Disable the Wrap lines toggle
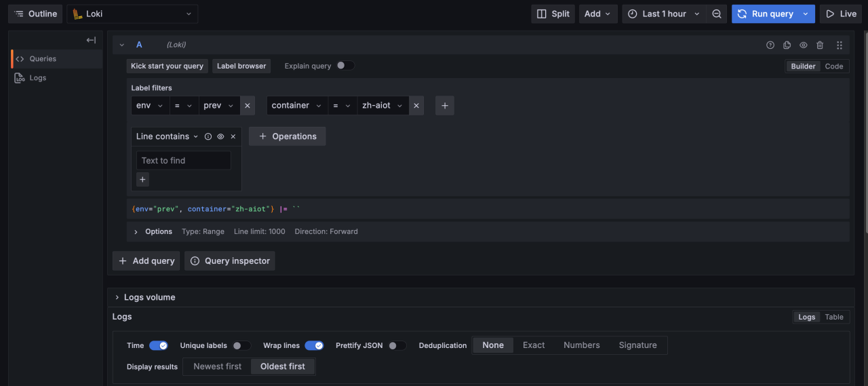 click(x=314, y=345)
